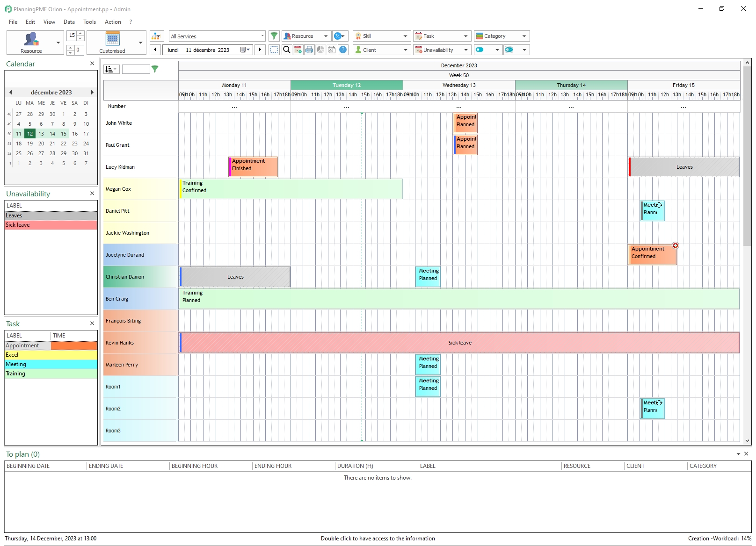Screen dimensions: 756x546
Task: Click the Customised view button
Action: [x=112, y=42]
